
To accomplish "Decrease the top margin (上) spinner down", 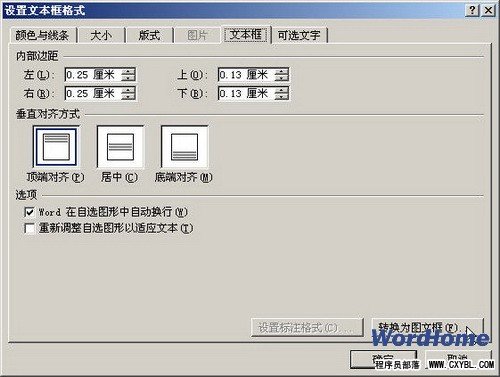I will click(x=282, y=78).
